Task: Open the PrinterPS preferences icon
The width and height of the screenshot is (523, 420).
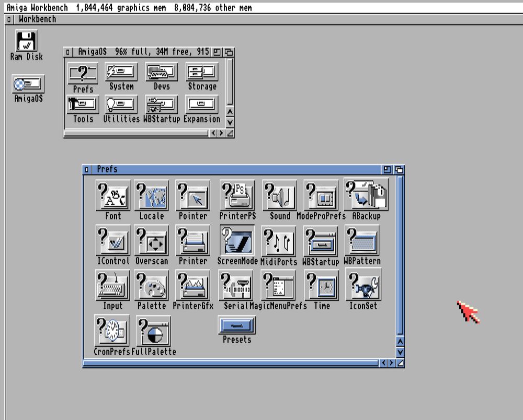Action: pyautogui.click(x=237, y=195)
